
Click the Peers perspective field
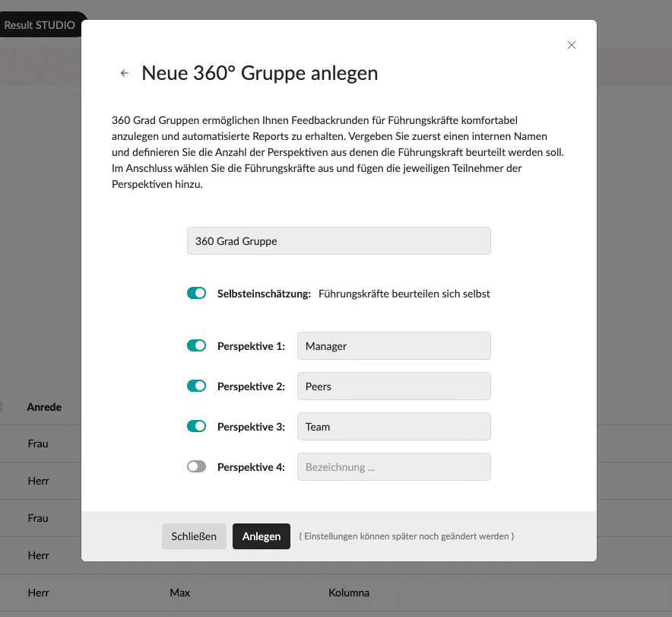394,386
